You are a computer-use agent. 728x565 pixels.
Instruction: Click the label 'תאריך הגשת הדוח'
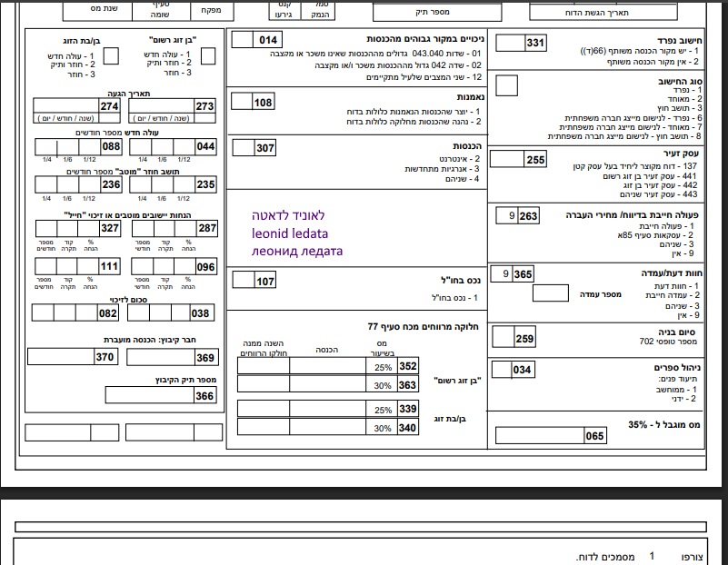point(596,13)
